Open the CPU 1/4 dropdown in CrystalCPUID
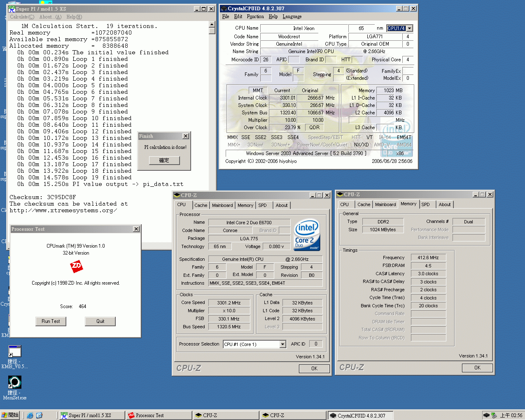This screenshot has width=525, height=420. click(x=409, y=28)
